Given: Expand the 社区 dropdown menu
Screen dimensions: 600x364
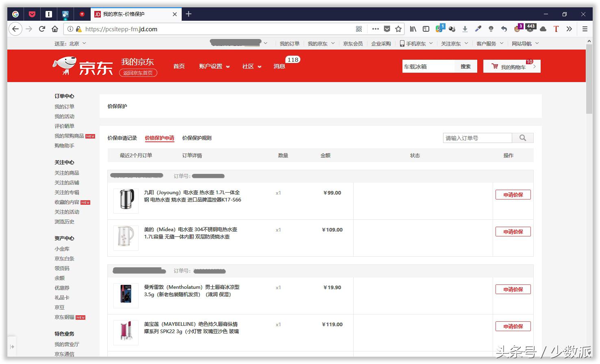Looking at the screenshot, I should 252,66.
